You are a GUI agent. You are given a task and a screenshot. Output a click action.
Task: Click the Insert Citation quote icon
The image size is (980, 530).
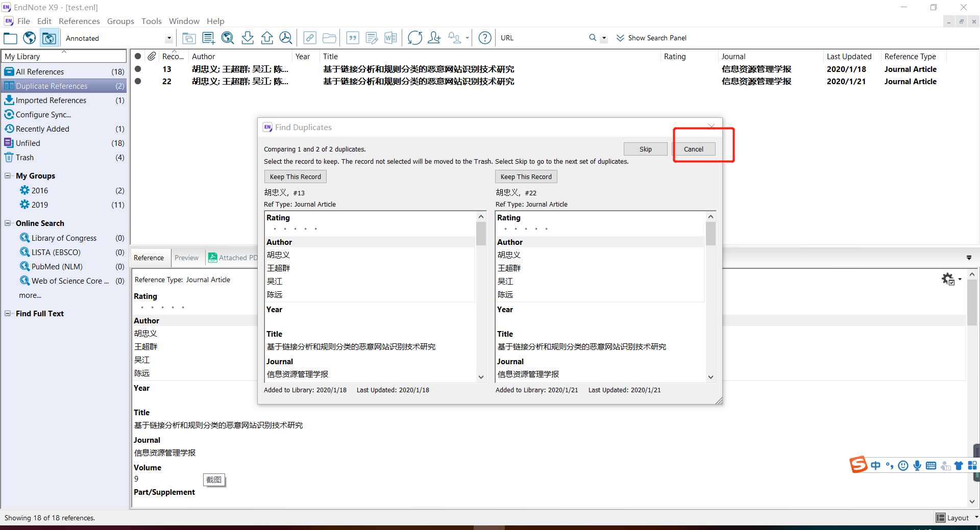point(353,38)
